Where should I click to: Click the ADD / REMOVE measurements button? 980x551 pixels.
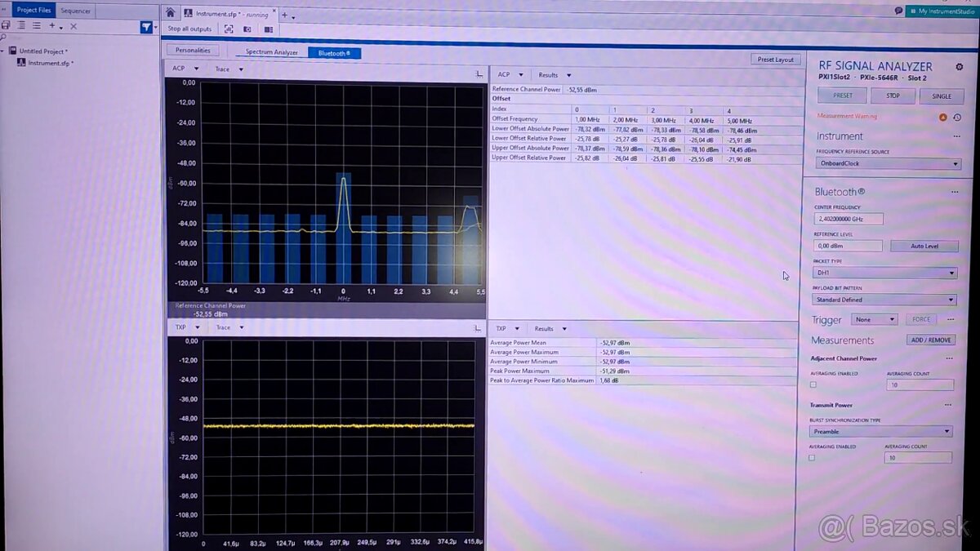point(930,340)
